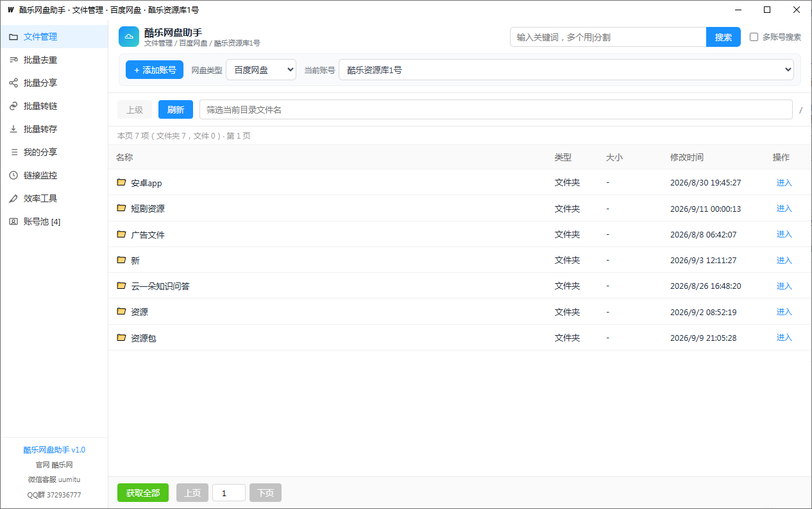Open the 当前账号 酷乐资源库1号 dropdown
This screenshot has height=509, width=812.
(566, 70)
